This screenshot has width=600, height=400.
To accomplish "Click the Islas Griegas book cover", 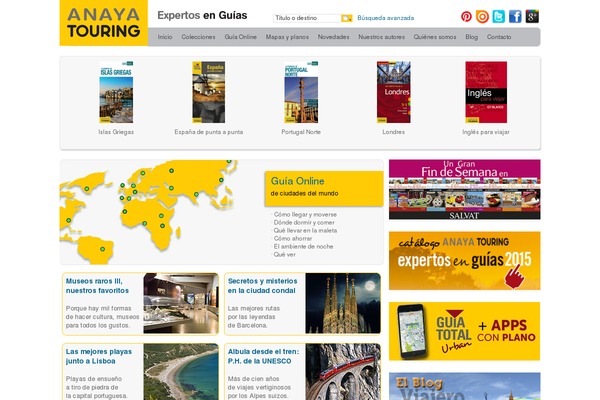I will click(116, 92).
